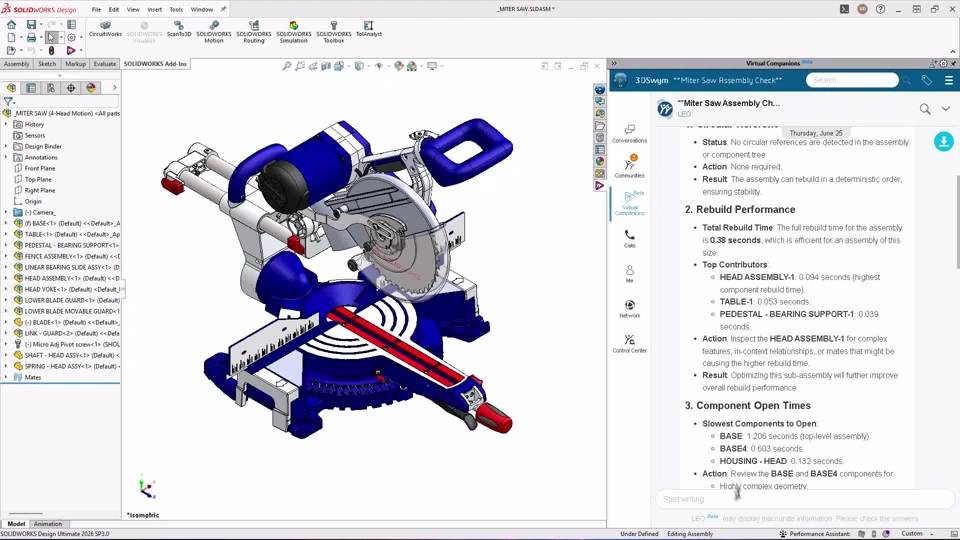Image resolution: width=960 pixels, height=540 pixels.
Task: Open Communities in 3DSwym sidebar
Action: point(629,167)
